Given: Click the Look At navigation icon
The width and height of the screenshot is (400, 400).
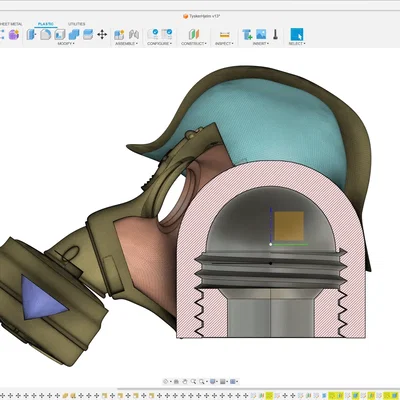Looking at the screenshot, I should click(177, 382).
